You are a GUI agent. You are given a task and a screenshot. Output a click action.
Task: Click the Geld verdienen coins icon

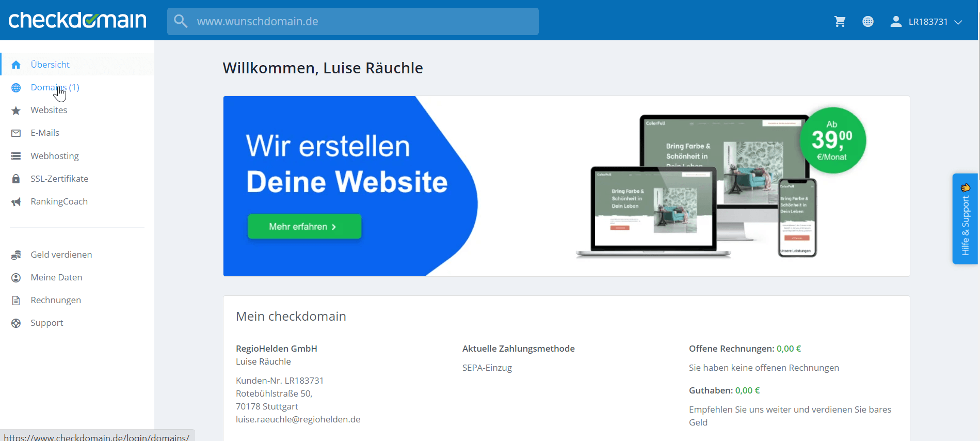pos(16,255)
